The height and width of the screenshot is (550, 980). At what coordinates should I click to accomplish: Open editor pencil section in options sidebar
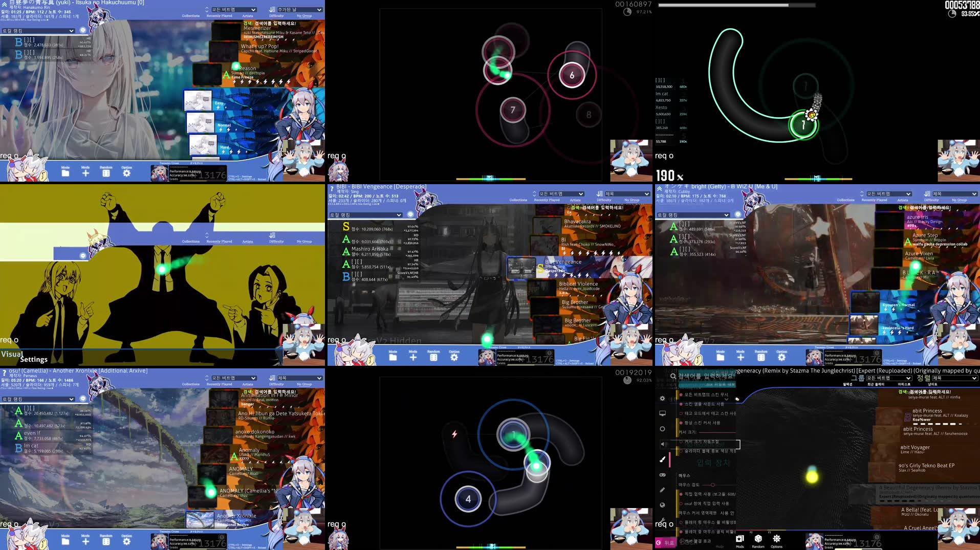click(662, 490)
